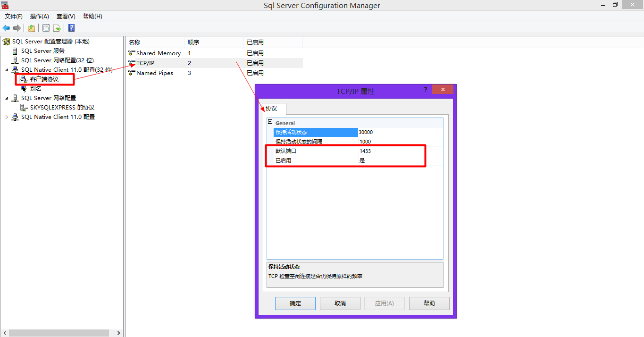Open the 帮助(H) menu
The width and height of the screenshot is (644, 337).
point(92,17)
